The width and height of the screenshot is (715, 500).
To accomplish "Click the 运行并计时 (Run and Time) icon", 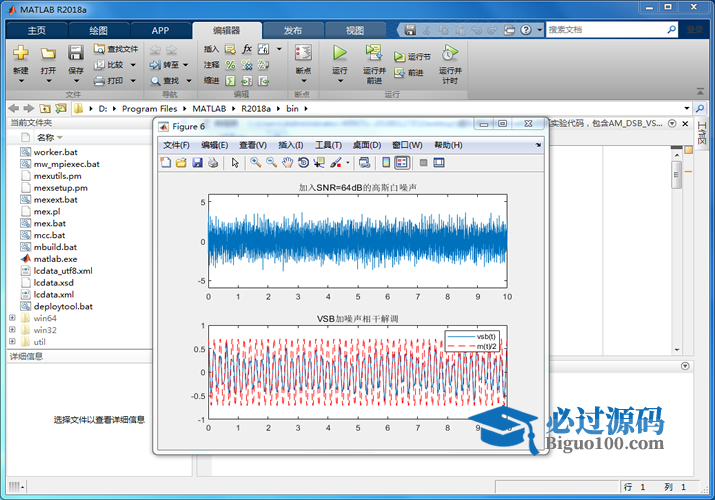I will pyautogui.click(x=450, y=53).
